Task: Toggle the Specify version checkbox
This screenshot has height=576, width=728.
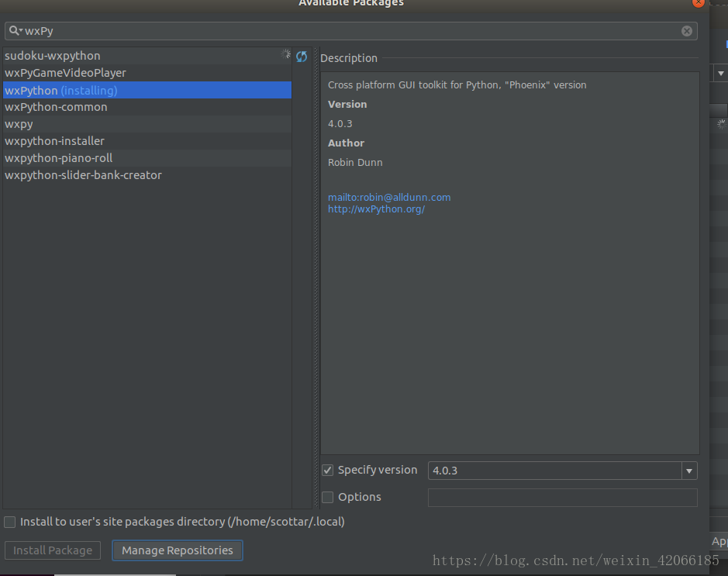Action: (327, 470)
